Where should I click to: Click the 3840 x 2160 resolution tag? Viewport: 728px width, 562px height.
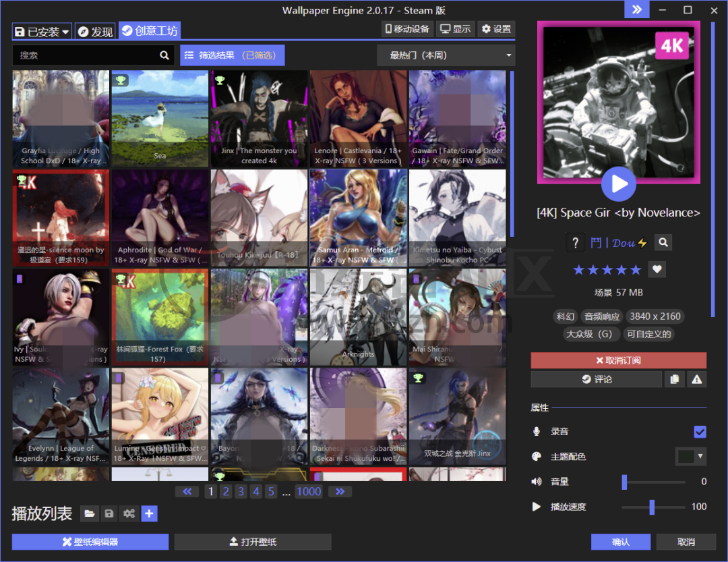click(x=655, y=316)
